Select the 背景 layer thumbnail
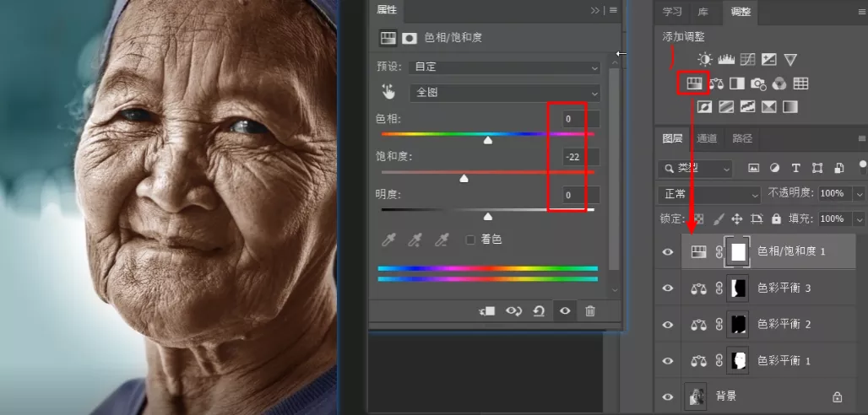The width and height of the screenshot is (868, 415). pyautogui.click(x=694, y=396)
